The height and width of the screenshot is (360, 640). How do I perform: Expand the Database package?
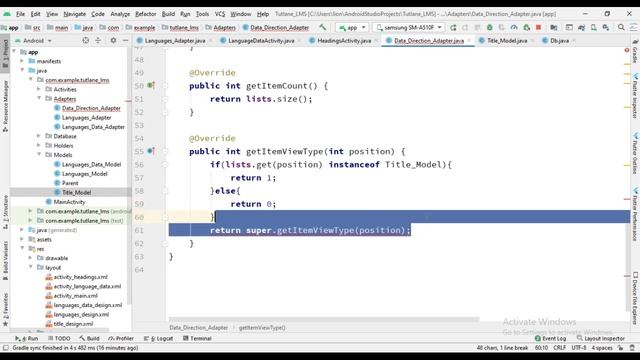(39, 136)
